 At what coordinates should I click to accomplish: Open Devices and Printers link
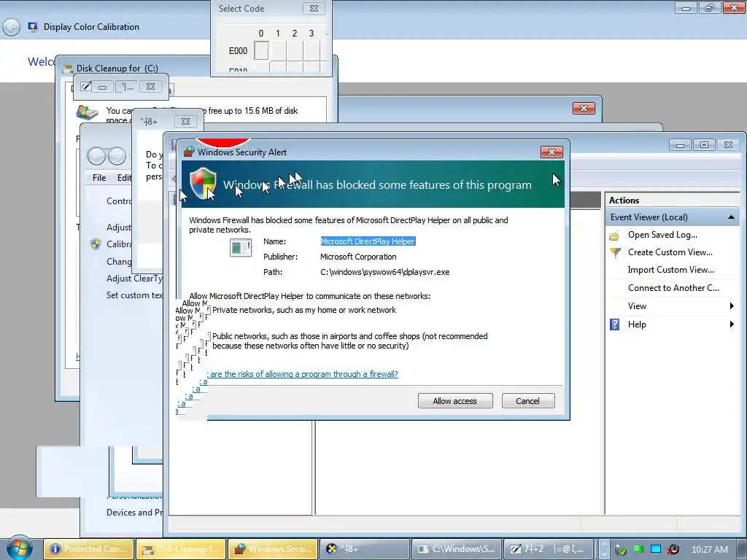coord(134,513)
